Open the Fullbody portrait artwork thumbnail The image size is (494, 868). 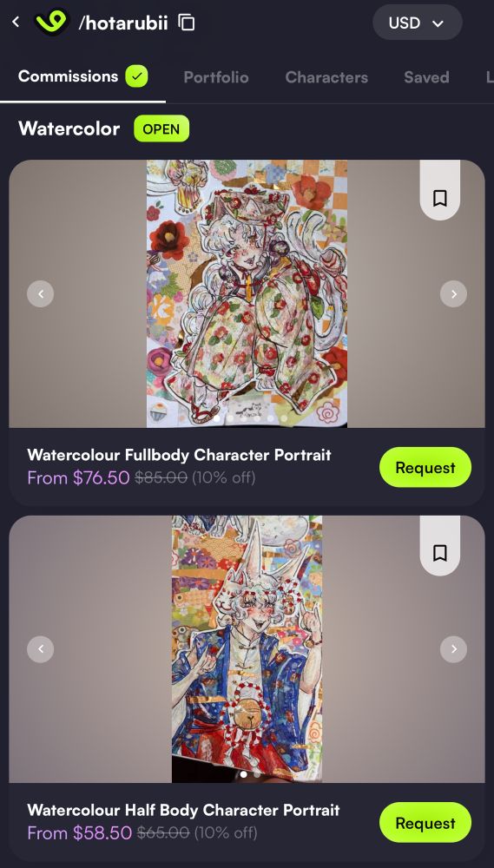coord(247,293)
